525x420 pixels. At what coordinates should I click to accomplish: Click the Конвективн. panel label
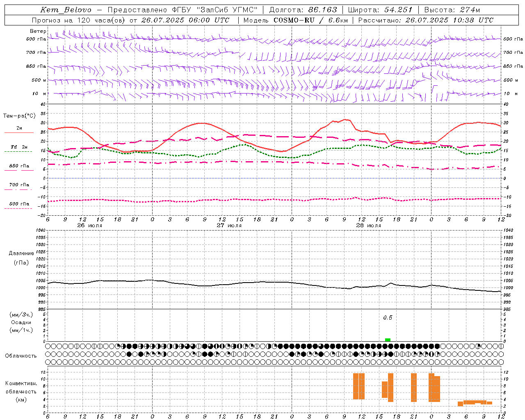coord(21,383)
